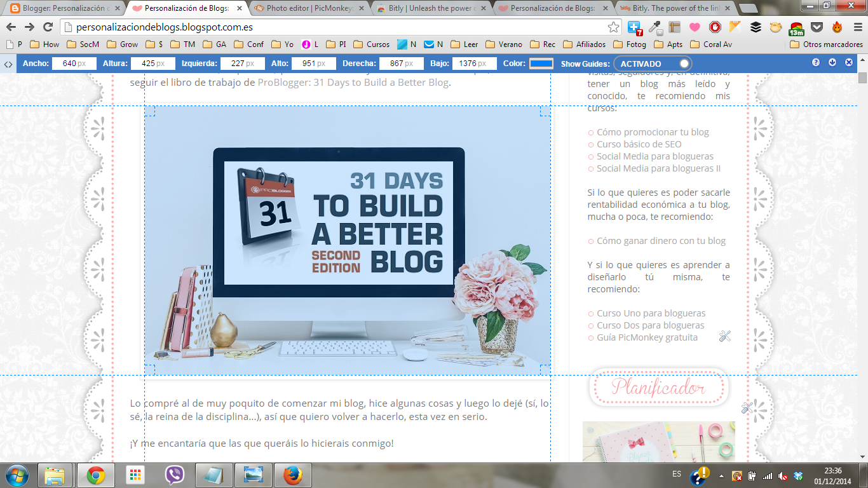Viewport: 868px width, 488px height.
Task: Open the Coral Av bookmarks folder
Action: [x=711, y=44]
